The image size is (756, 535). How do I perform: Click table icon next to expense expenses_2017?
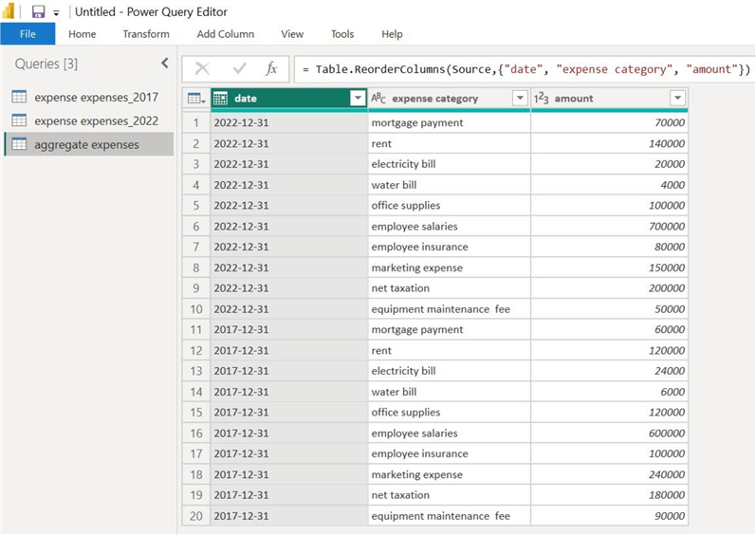pyautogui.click(x=19, y=97)
